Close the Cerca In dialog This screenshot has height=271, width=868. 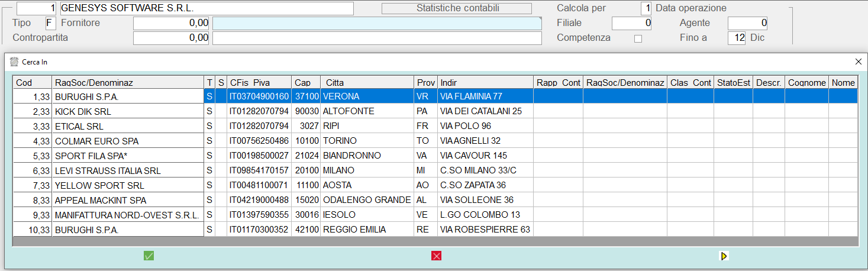(x=858, y=62)
